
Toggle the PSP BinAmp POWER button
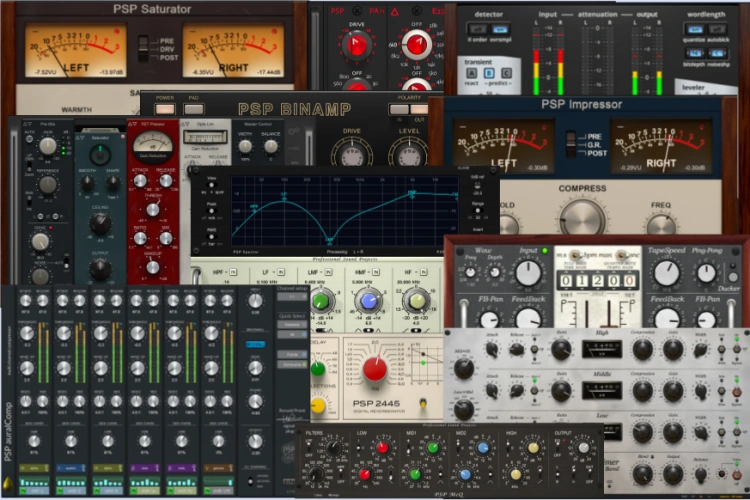click(165, 109)
